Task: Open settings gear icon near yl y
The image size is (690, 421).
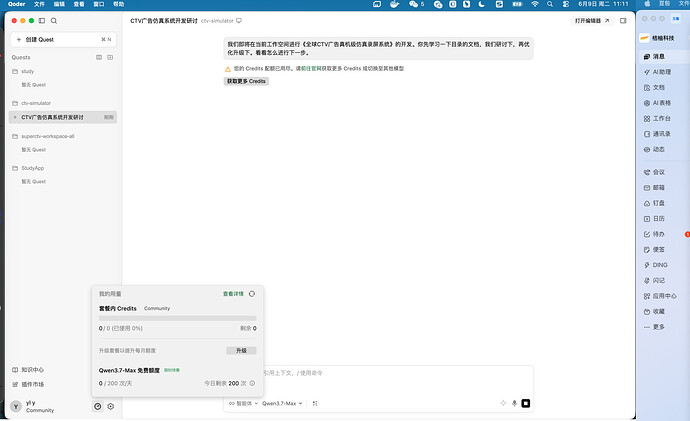Action: (111, 406)
